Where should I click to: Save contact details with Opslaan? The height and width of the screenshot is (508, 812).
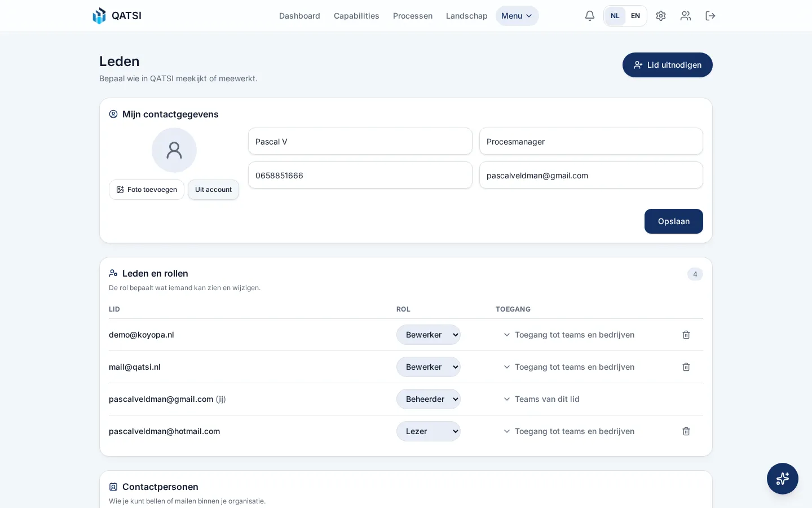[674, 221]
